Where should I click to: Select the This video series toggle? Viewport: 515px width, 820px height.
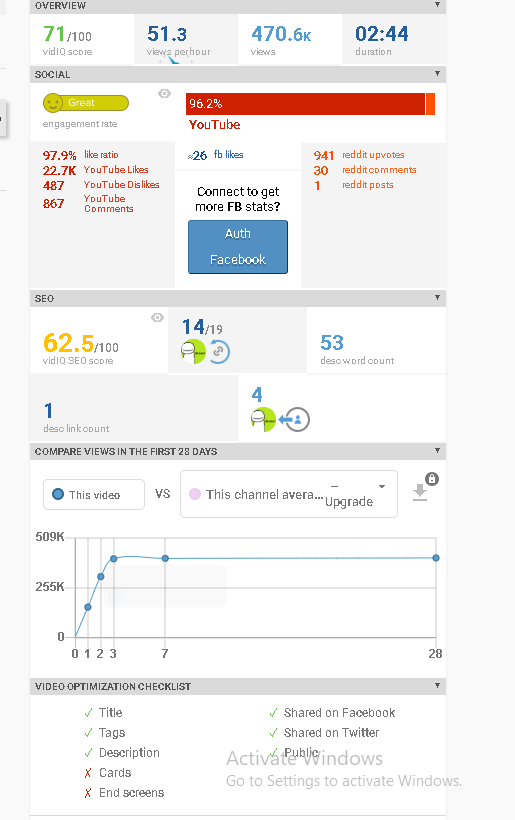94,495
